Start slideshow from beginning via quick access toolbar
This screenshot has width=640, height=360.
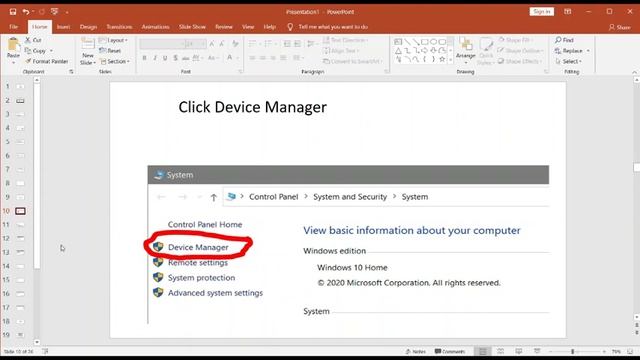pyautogui.click(x=54, y=12)
